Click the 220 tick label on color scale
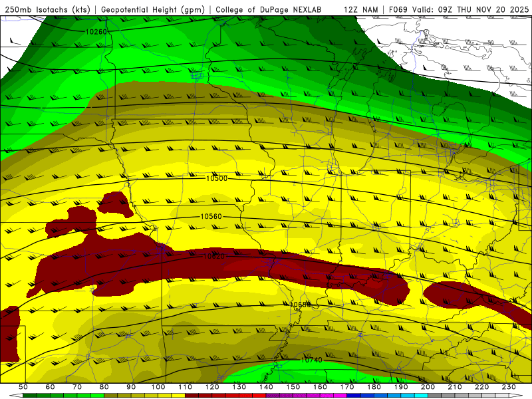This screenshot has height=399, width=532. (481, 387)
